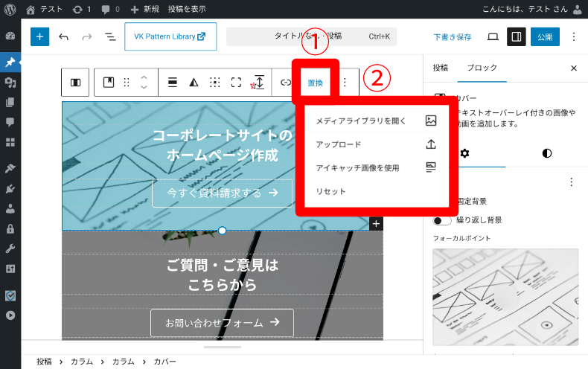Open the Settings sliders sidebar icon
Image resolution: width=588 pixels, height=369 pixels.
tap(10, 269)
